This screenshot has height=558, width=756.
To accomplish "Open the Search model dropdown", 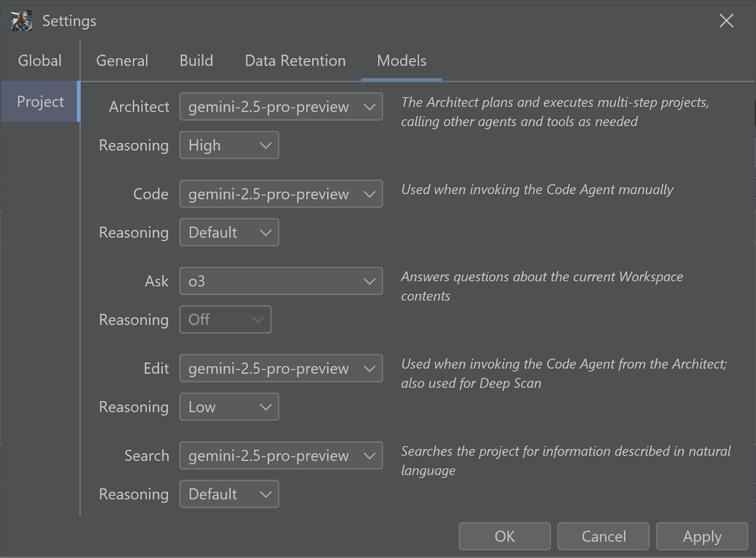I will [x=281, y=456].
